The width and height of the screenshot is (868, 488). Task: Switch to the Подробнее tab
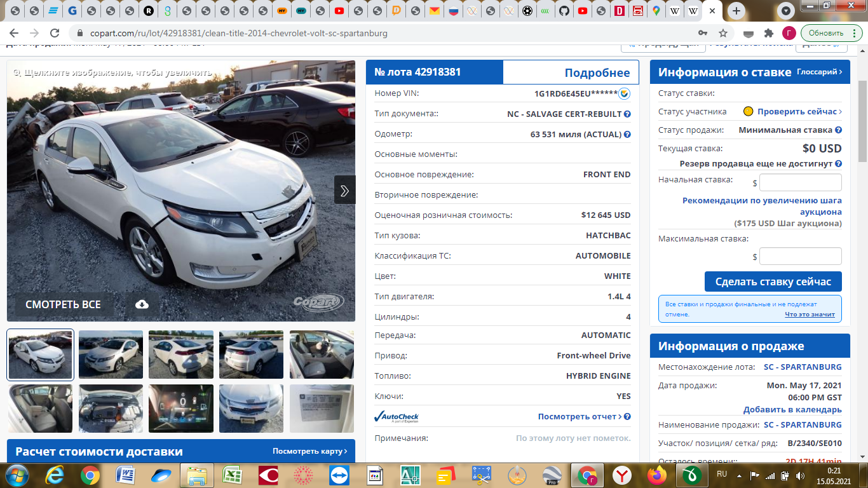coord(597,72)
